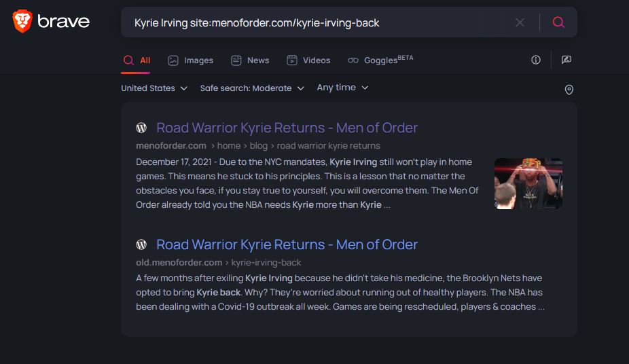Click the Brave lion logo
This screenshot has width=629, height=364.
click(x=22, y=21)
